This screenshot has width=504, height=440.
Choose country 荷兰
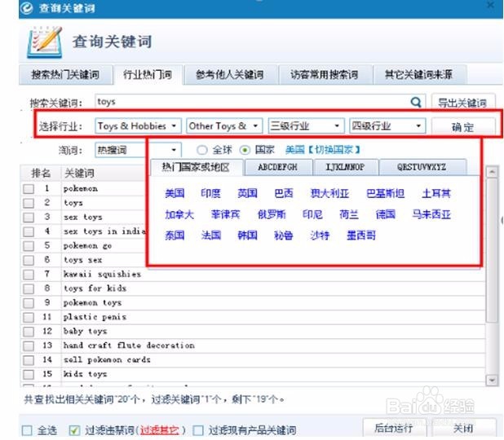coord(349,214)
